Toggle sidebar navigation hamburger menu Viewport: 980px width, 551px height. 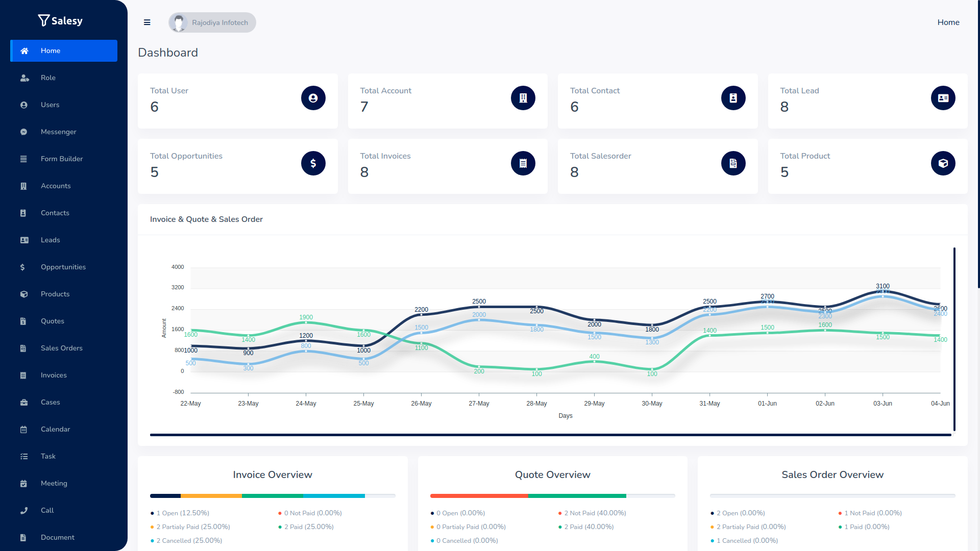[146, 22]
